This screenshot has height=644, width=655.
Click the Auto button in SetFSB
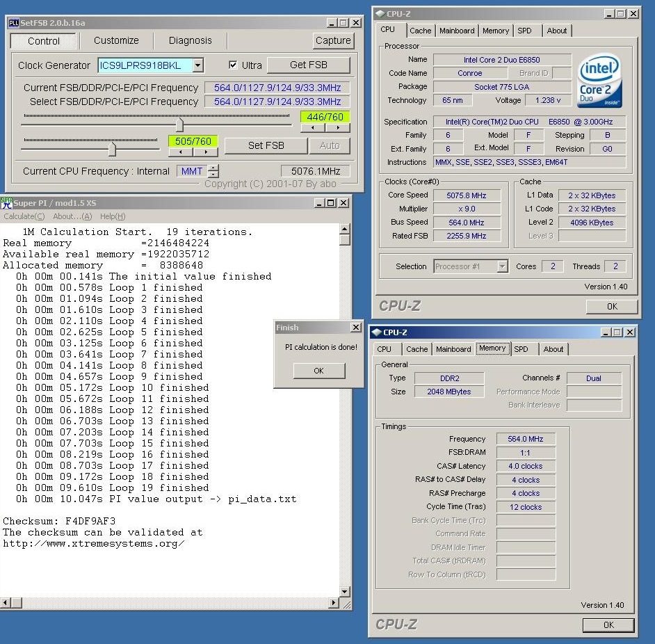[x=330, y=145]
